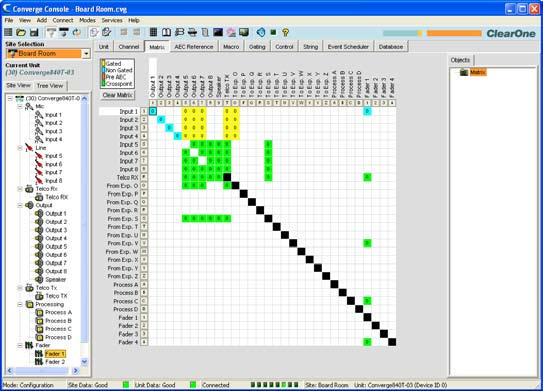Screen dimensions: 543x391
Task: Click the yellow key icon in toolbar
Action: (285, 33)
